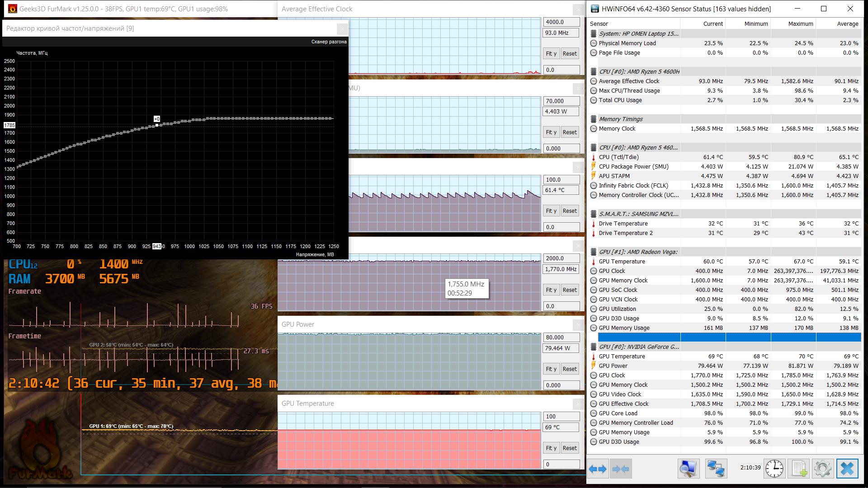This screenshot has width=868, height=488.
Task: Open remote monitoring via the computer-monitor icon
Action: [689, 469]
